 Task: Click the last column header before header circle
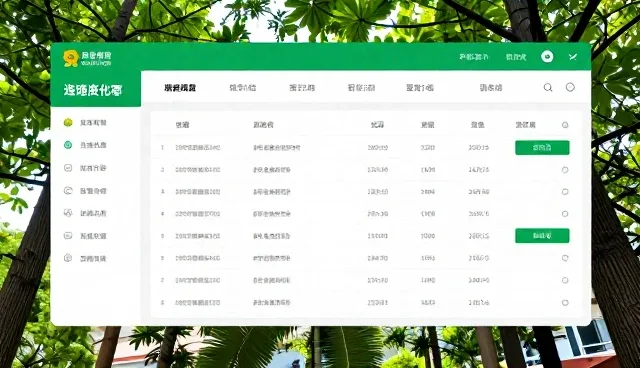(x=525, y=125)
